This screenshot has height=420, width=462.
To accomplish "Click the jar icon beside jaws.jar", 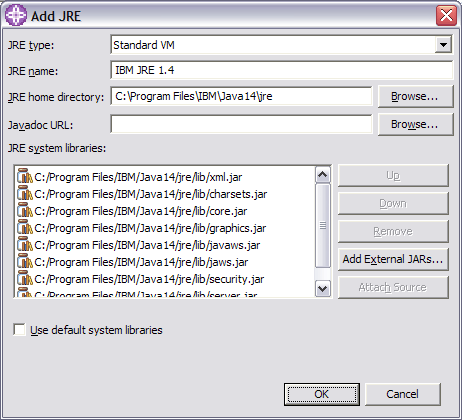I will point(25,261).
